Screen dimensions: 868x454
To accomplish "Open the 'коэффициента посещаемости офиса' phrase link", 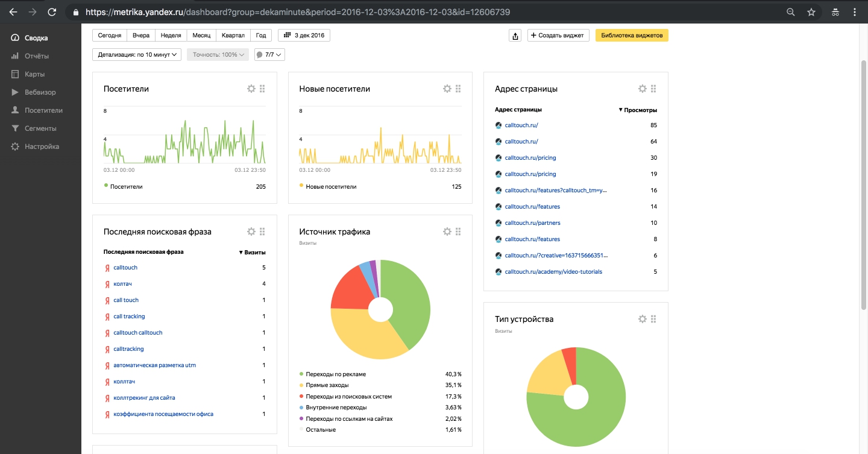I will [163, 414].
